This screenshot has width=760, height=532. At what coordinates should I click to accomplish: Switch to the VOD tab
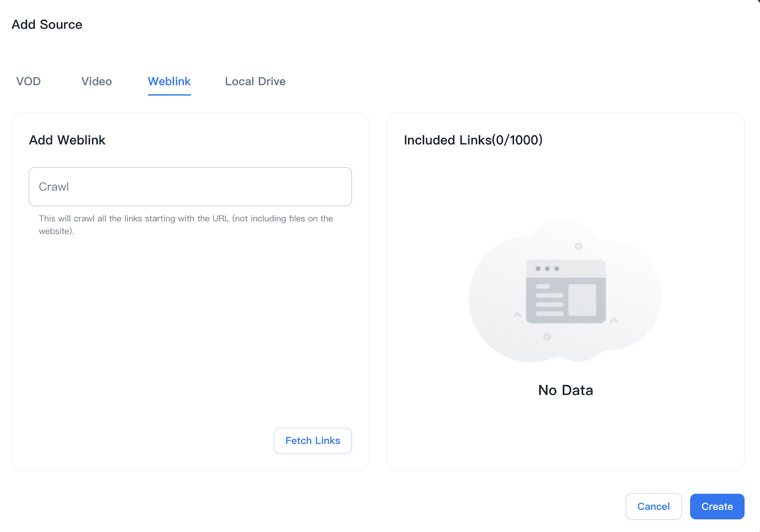pyautogui.click(x=28, y=81)
